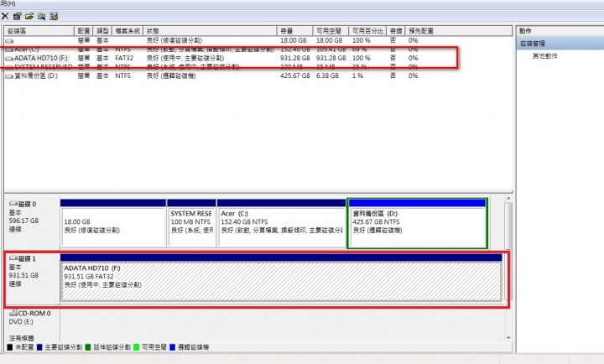Select ADATA HD710 (F:) 931.51 GB partition block

pos(281,278)
